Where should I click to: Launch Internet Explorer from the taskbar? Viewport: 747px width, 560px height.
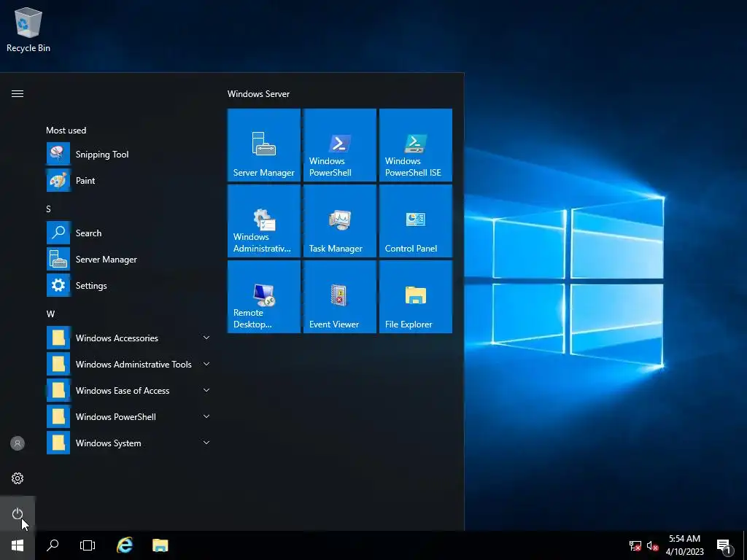coord(125,545)
